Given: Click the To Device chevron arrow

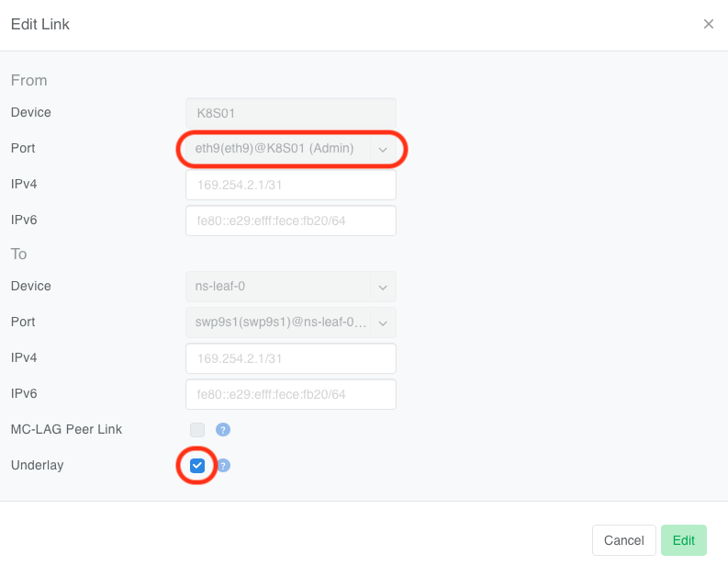Looking at the screenshot, I should 383,287.
